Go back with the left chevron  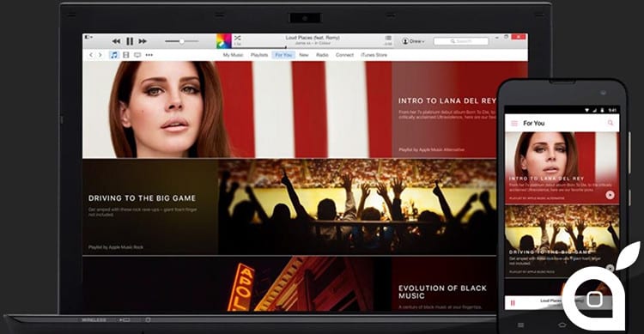(91, 55)
